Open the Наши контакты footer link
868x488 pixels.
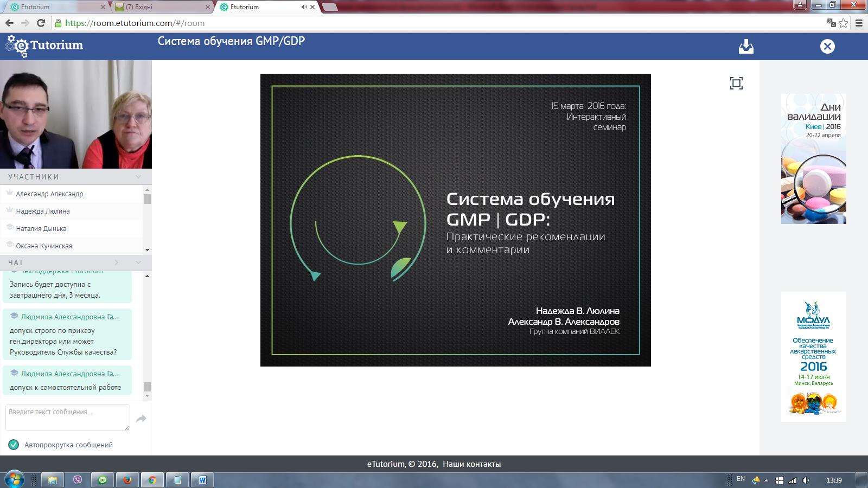click(471, 464)
